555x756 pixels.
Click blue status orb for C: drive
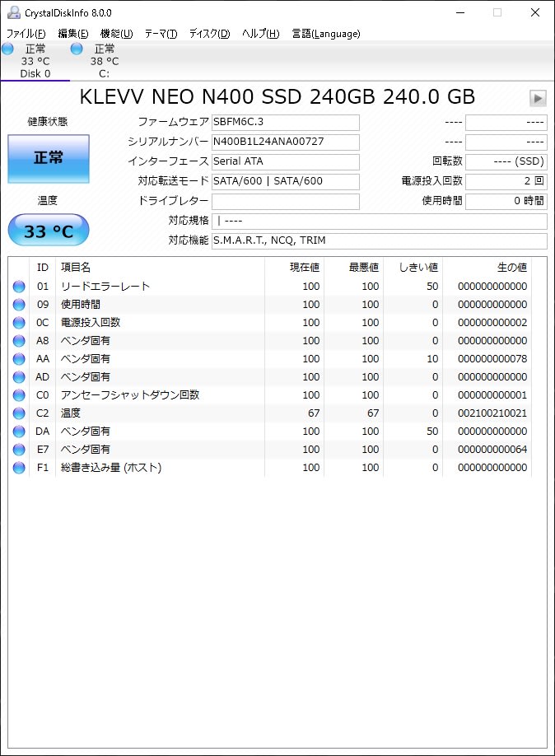pyautogui.click(x=77, y=49)
